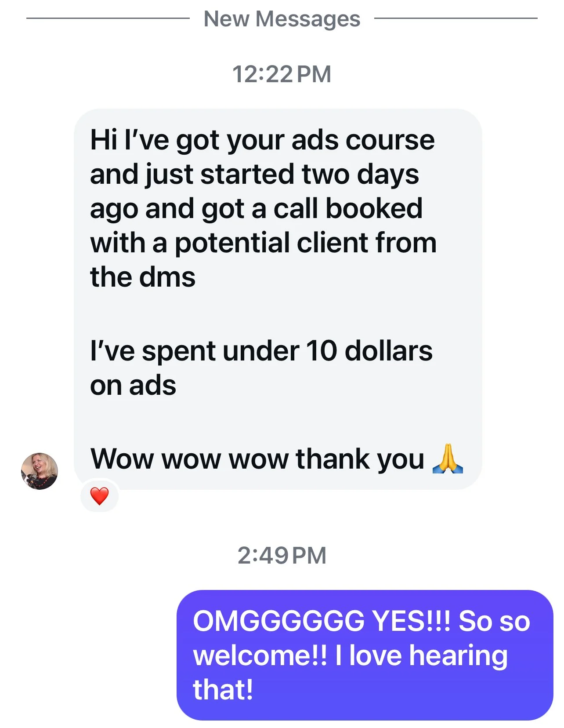
Task: Click the text "ago and got a call booked"
Action: [x=256, y=209]
